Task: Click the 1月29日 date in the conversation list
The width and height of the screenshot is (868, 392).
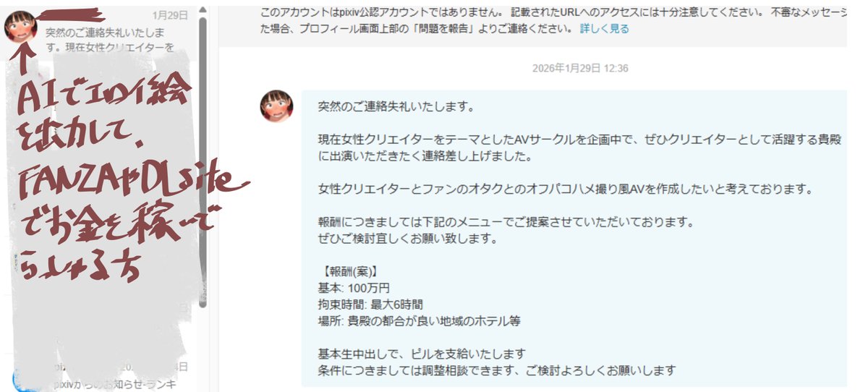Action: pos(170,14)
